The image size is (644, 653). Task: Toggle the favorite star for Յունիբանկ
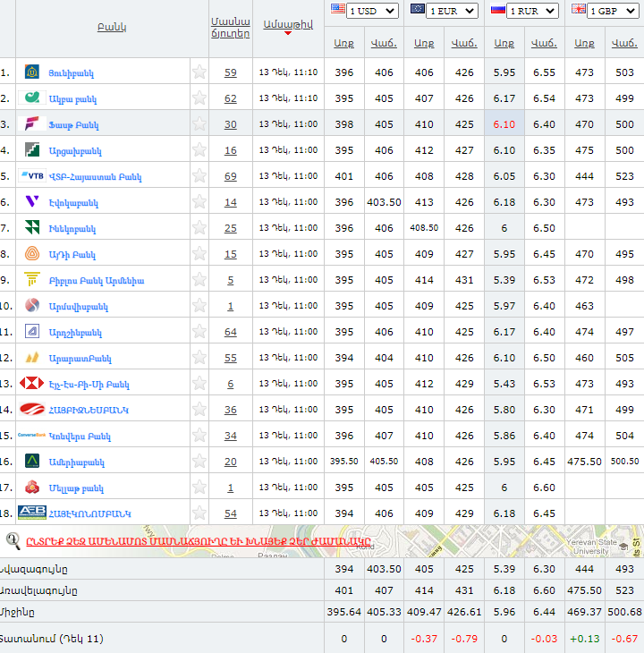(199, 72)
